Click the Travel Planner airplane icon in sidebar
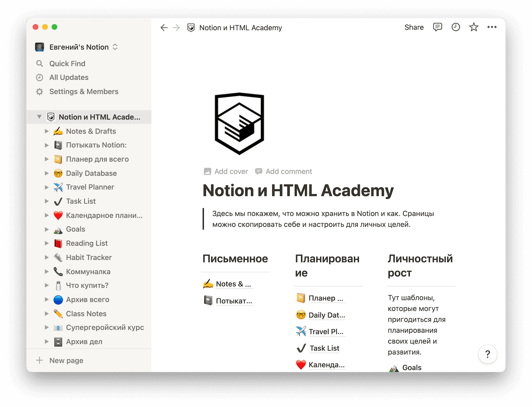The width and height of the screenshot is (532, 407). pyautogui.click(x=58, y=187)
